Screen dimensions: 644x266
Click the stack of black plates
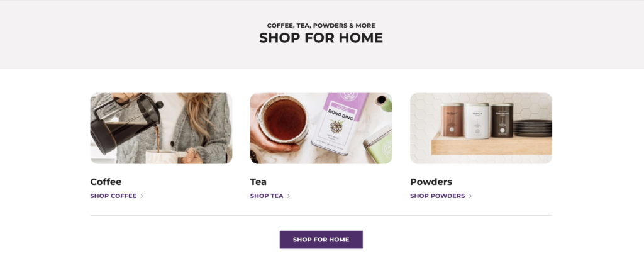tap(533, 128)
